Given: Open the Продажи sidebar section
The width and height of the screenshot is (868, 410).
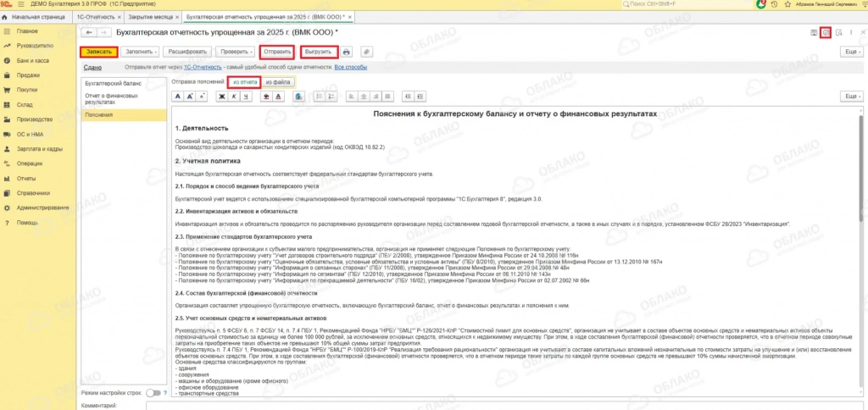Looking at the screenshot, I should 28,75.
